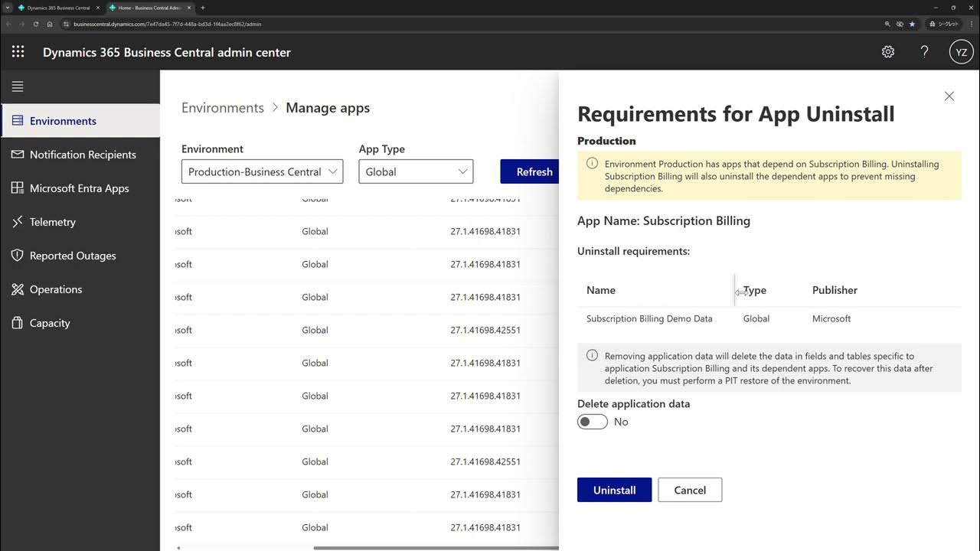
Task: Open the Capacity section
Action: coord(51,322)
